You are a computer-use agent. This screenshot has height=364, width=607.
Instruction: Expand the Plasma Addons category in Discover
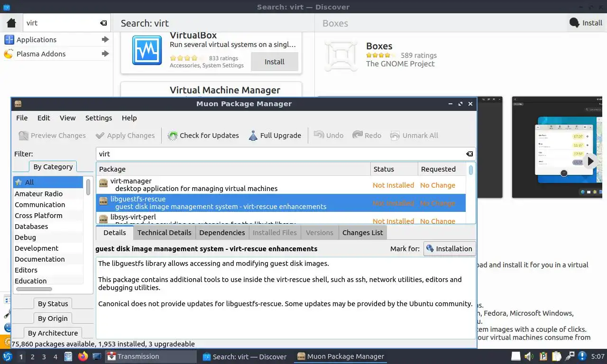pyautogui.click(x=105, y=54)
